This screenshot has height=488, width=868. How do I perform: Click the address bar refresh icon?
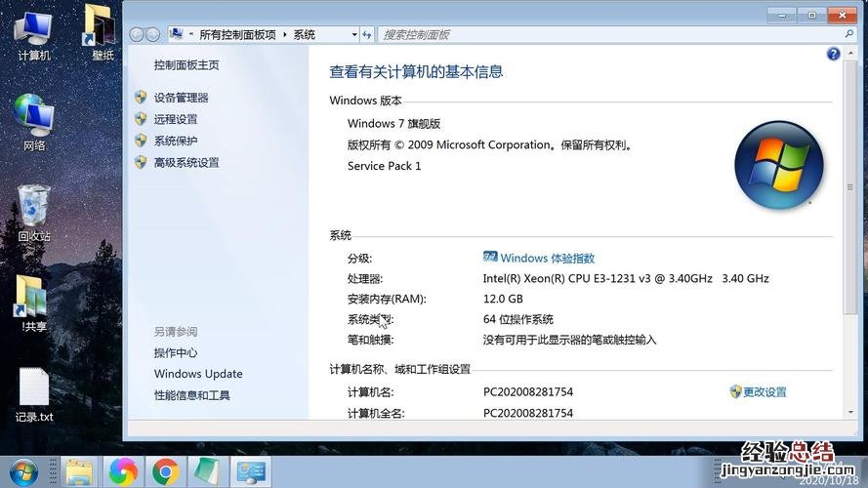point(367,34)
